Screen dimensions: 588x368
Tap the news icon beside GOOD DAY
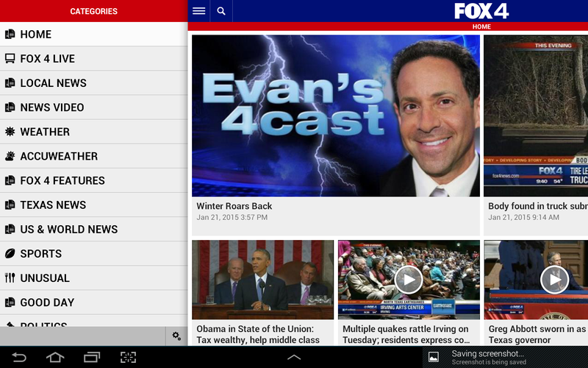10,302
